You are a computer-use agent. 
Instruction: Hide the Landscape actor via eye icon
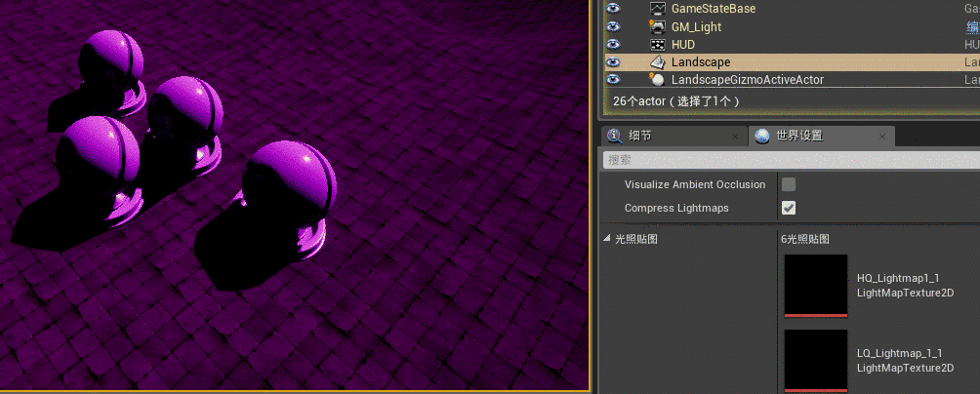(x=613, y=62)
